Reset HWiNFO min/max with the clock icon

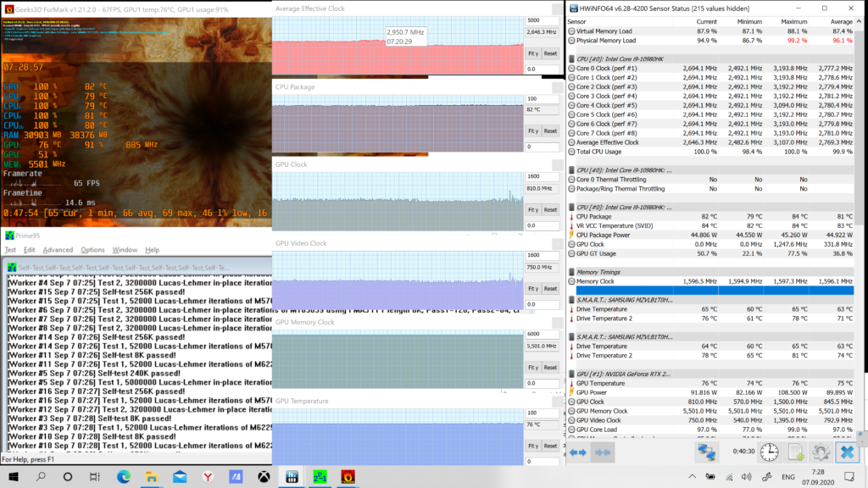tap(769, 452)
